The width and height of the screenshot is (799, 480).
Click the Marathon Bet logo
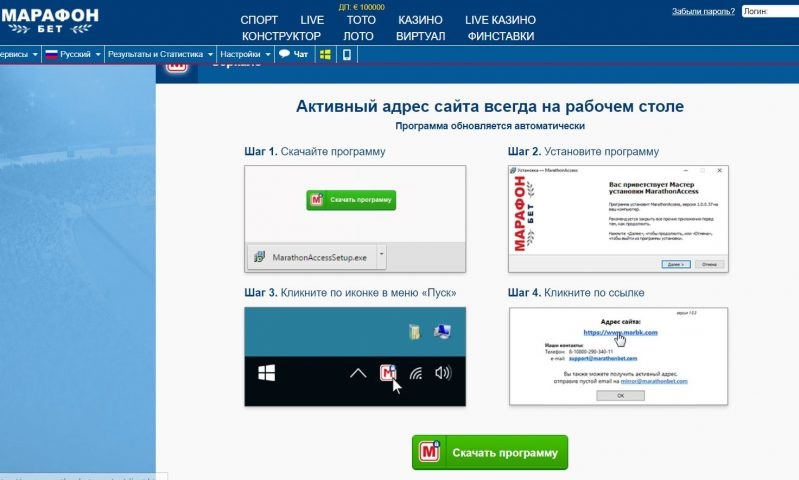tap(49, 19)
